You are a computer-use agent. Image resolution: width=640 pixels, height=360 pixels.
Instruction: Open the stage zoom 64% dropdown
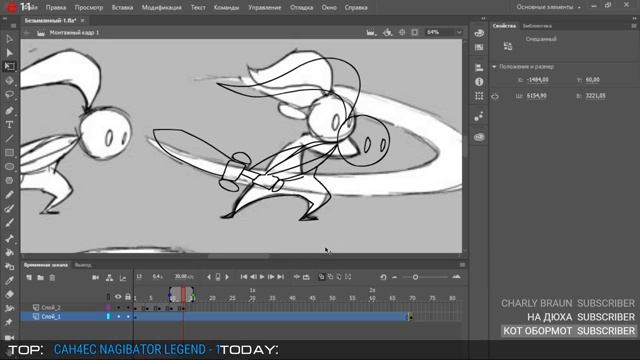pyautogui.click(x=459, y=32)
